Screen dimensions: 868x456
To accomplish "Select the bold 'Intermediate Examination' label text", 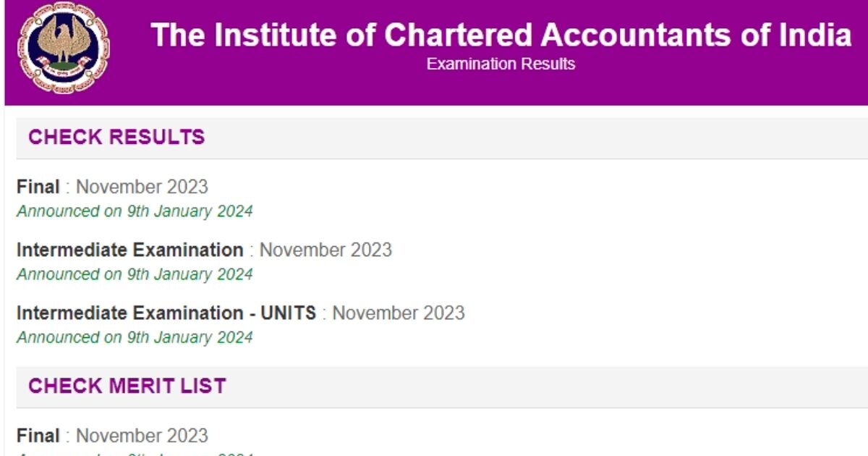I will (x=129, y=249).
